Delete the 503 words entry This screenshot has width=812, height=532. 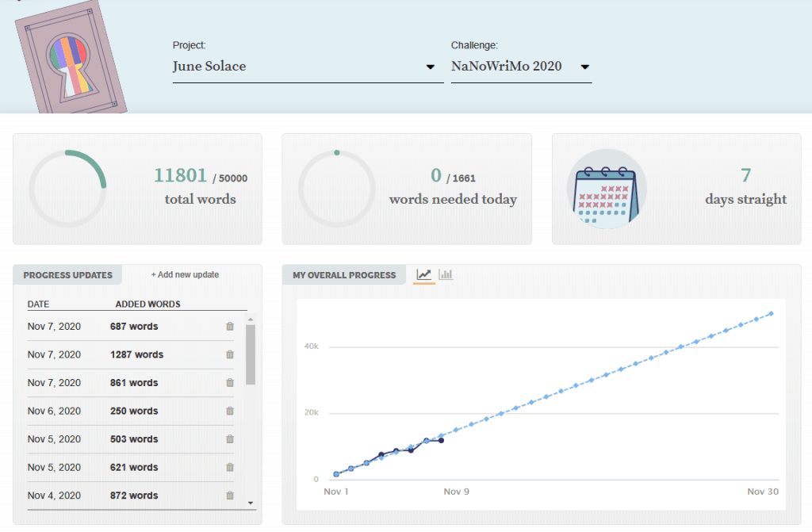(x=230, y=438)
